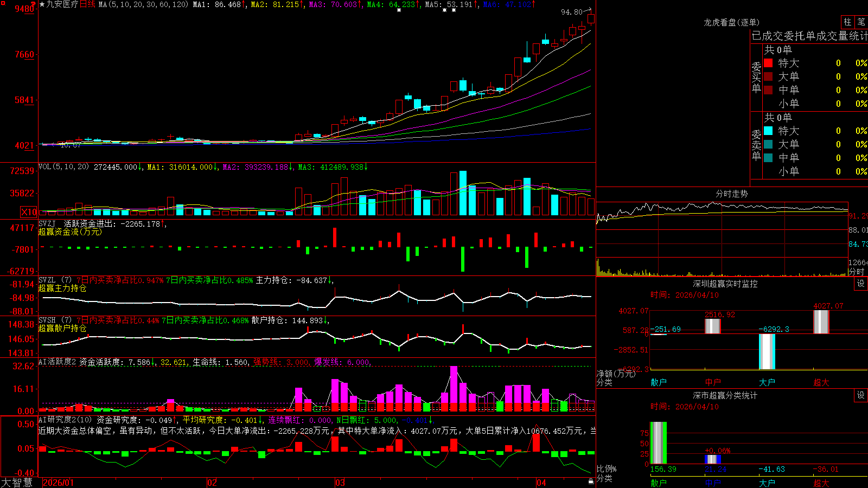Click the 02 month marker on the timeline
The height and width of the screenshot is (488, 868).
point(212,483)
